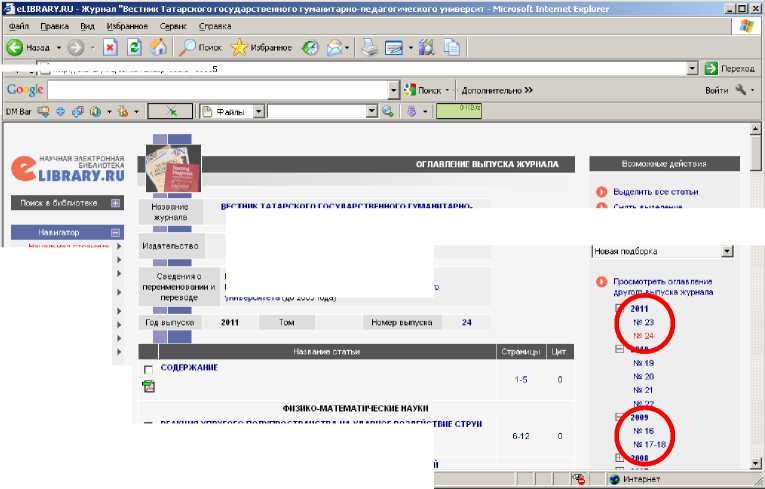Open issue № 17-18 of 2009
765x489 pixels.
point(649,445)
